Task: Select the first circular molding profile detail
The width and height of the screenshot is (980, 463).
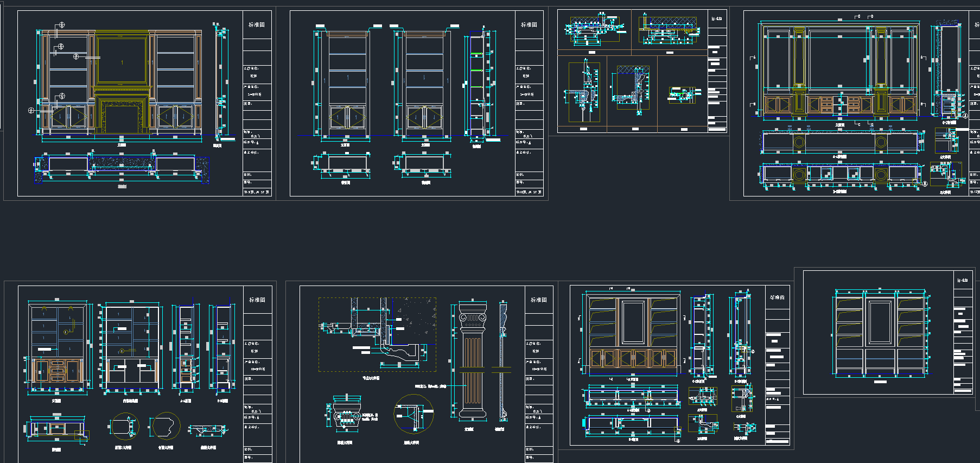Action: tap(124, 427)
